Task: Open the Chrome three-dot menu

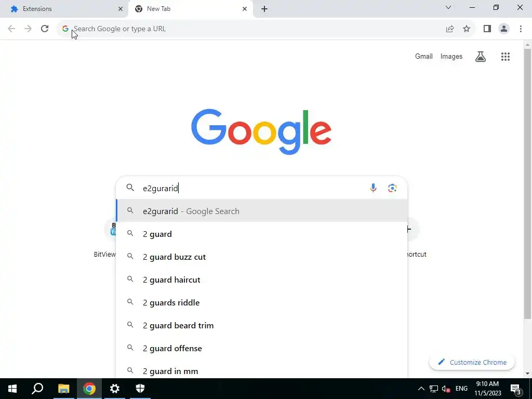Action: coord(521,29)
